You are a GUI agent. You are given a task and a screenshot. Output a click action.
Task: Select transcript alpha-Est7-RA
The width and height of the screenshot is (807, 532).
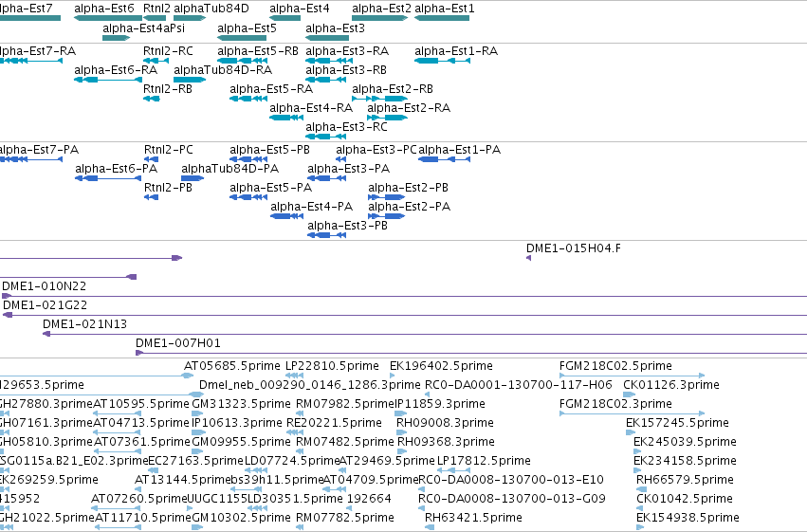click(30, 61)
